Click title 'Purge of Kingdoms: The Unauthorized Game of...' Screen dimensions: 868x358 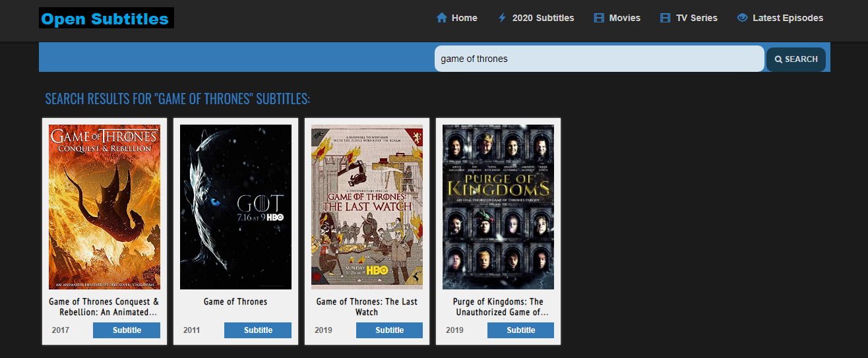coord(498,307)
